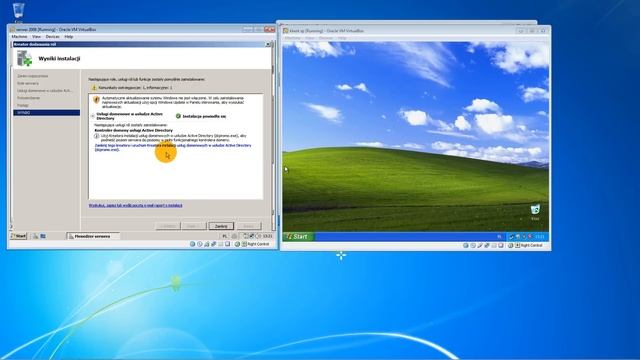Screen dimensions: 640x360
Task: Click shared folders indicator in XP status bar
Action: [x=494, y=245]
